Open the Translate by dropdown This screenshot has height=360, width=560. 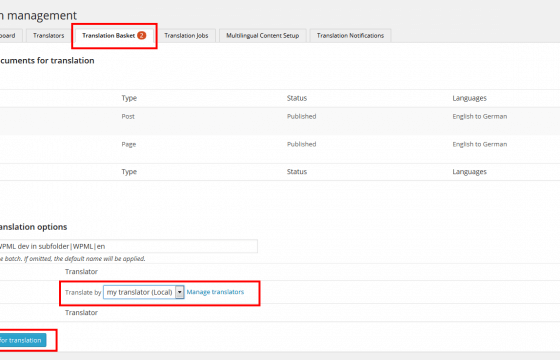(x=144, y=292)
